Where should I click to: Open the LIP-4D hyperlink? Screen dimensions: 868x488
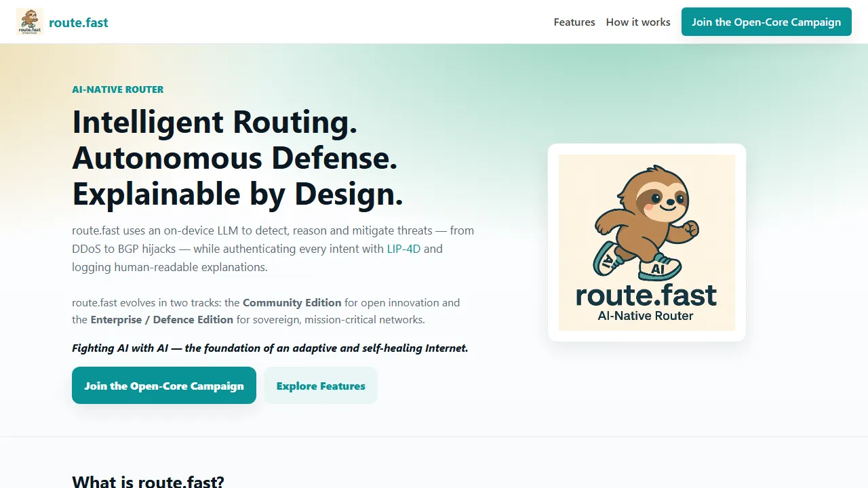coord(403,249)
